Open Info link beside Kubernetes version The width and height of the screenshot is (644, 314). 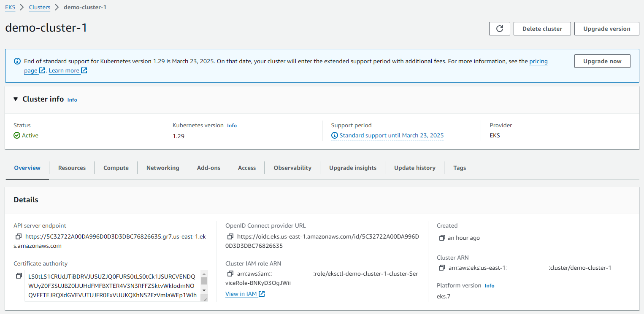point(232,126)
